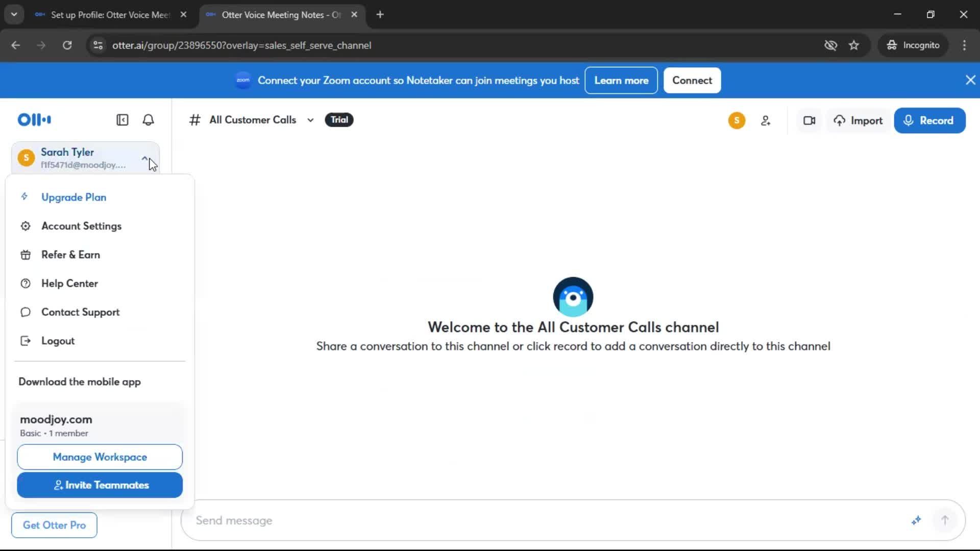Image resolution: width=980 pixels, height=551 pixels.
Task: Collapse the Sarah Tyler account menu
Action: [144, 158]
